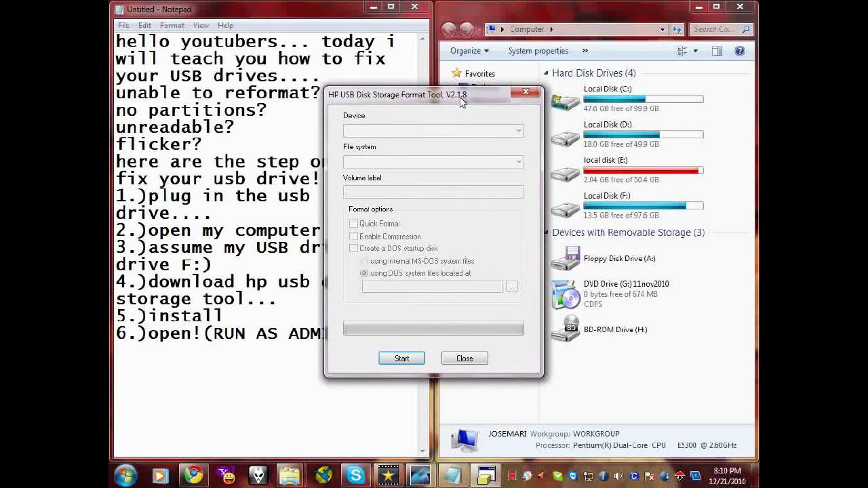This screenshot has width=868, height=488.
Task: Open Google Chrome from taskbar
Action: coord(193,476)
